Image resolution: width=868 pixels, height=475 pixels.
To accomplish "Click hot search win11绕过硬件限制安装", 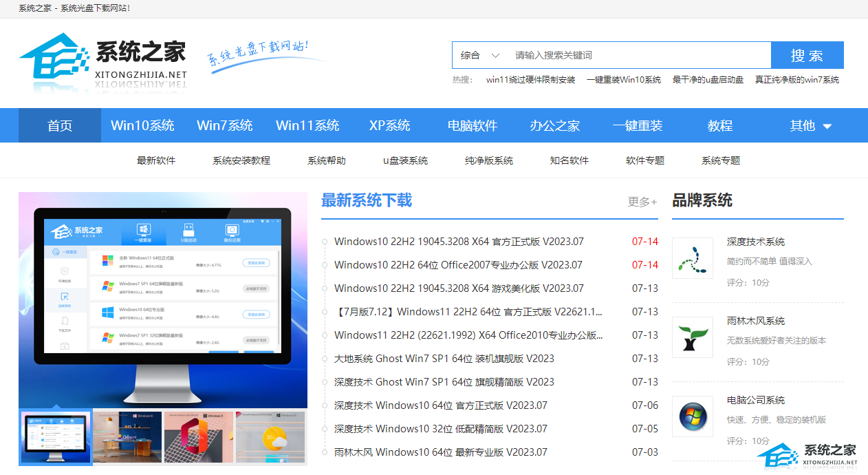I will click(530, 80).
